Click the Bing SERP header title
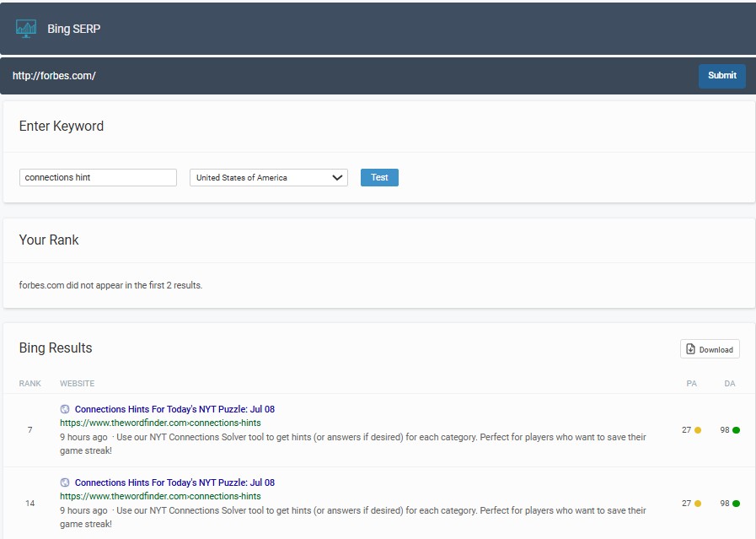Image resolution: width=756 pixels, height=539 pixels. 74,29
